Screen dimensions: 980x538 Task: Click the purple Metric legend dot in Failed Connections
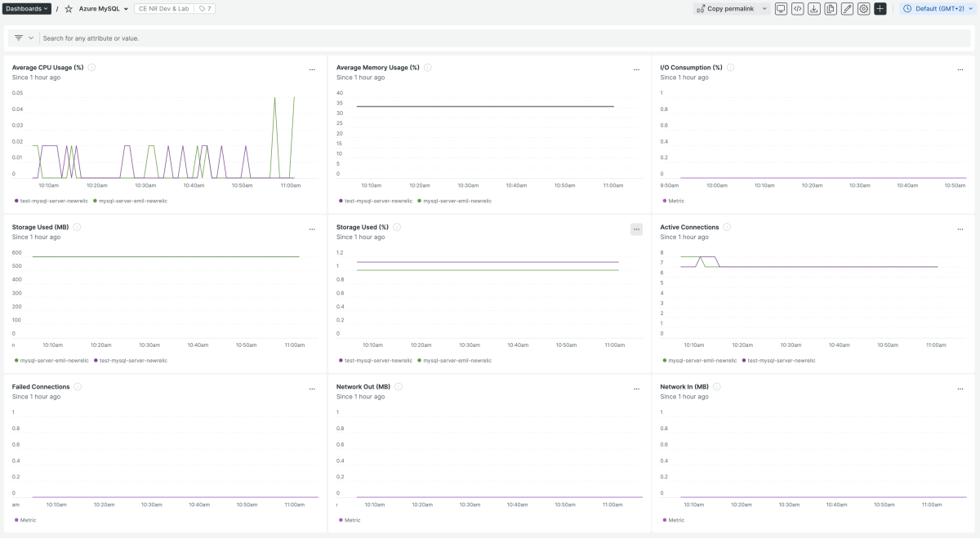16,520
